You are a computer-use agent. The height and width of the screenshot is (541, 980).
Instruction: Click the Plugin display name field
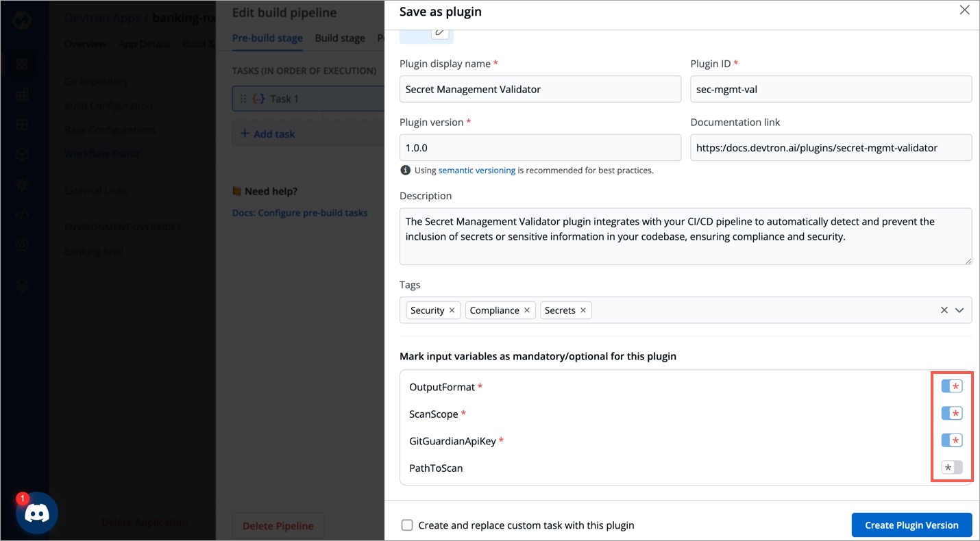tap(540, 89)
